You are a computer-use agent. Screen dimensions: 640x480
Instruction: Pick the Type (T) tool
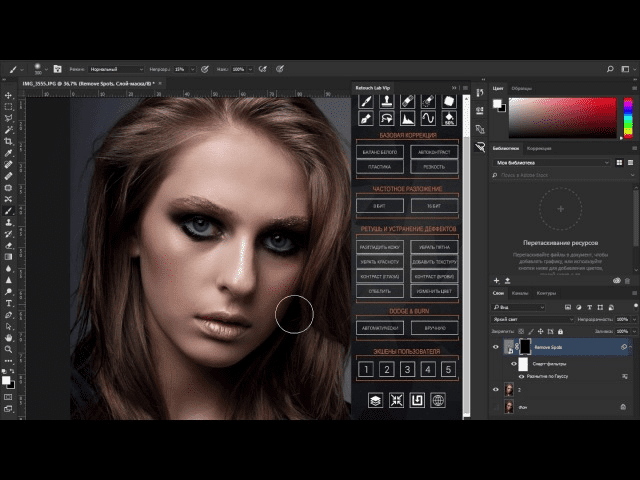coord(8,302)
